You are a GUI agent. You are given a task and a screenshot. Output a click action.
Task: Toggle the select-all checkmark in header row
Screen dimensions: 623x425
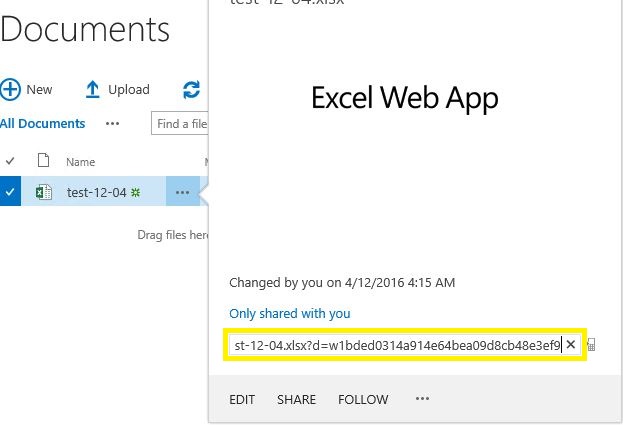pyautogui.click(x=11, y=160)
